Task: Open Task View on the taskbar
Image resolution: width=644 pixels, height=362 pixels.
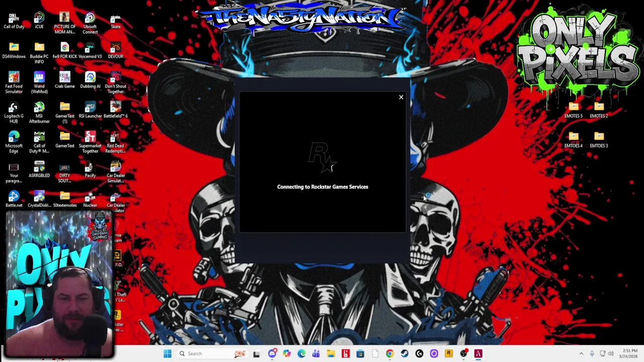Action: (x=257, y=353)
